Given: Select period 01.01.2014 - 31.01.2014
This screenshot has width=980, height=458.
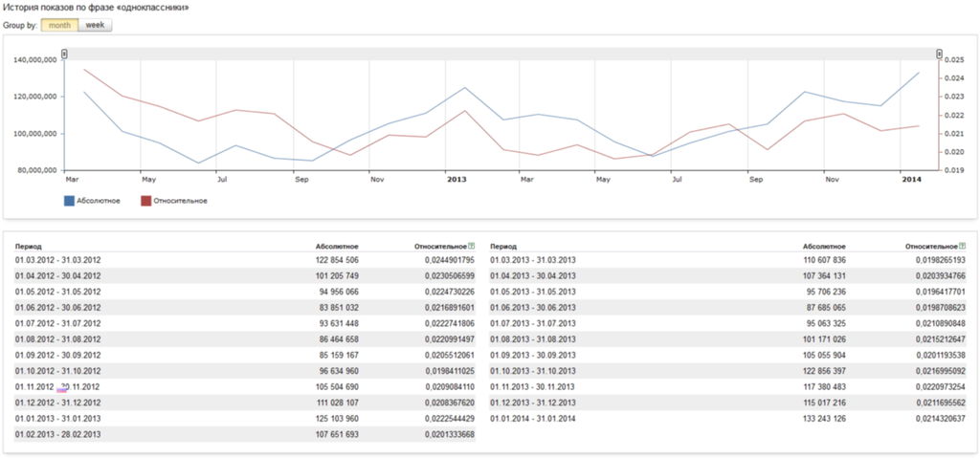Looking at the screenshot, I should coord(533,419).
